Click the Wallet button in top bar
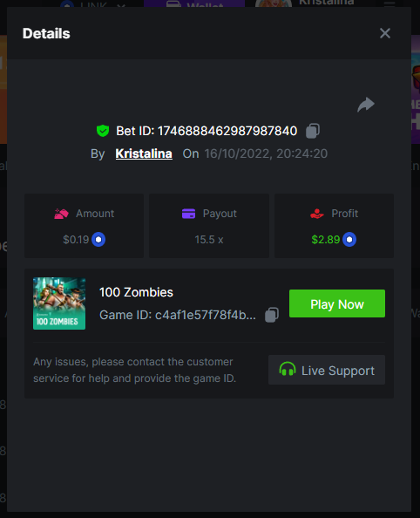420x518 pixels. [x=194, y=3]
